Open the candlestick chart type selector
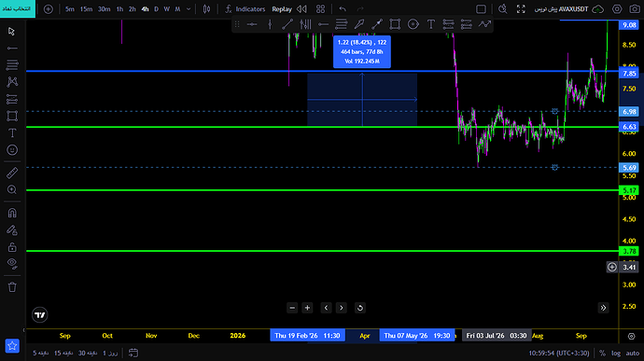This screenshot has width=644, height=361. point(206,9)
